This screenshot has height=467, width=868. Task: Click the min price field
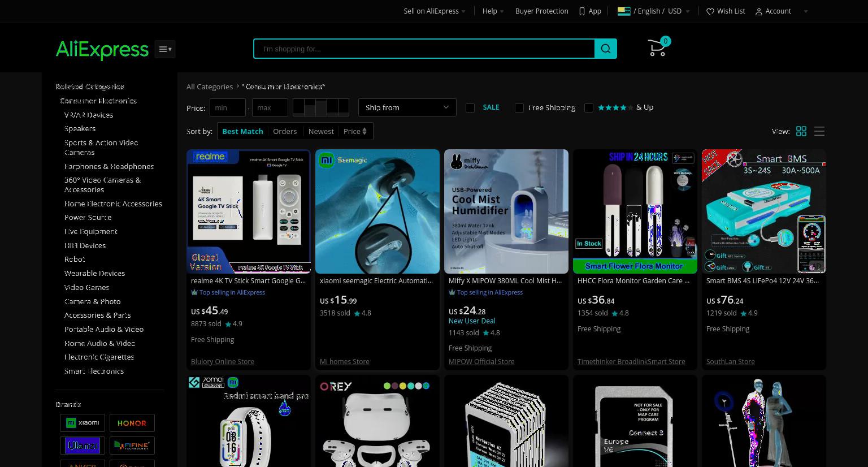click(228, 107)
